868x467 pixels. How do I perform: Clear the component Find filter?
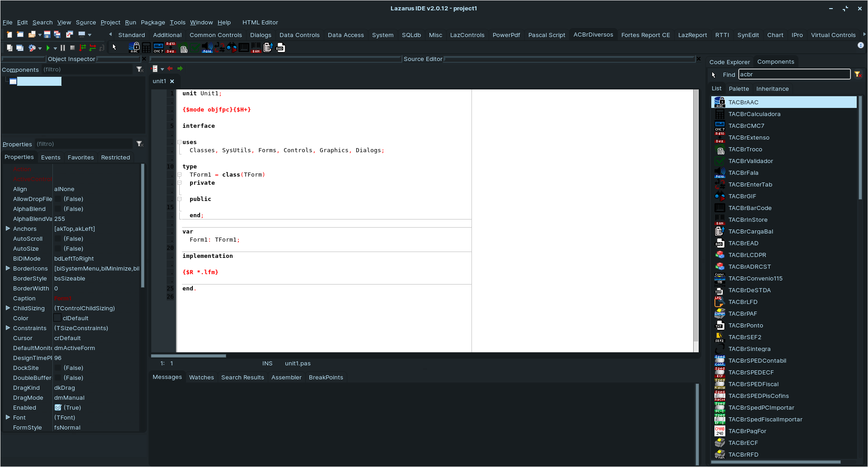pos(858,75)
